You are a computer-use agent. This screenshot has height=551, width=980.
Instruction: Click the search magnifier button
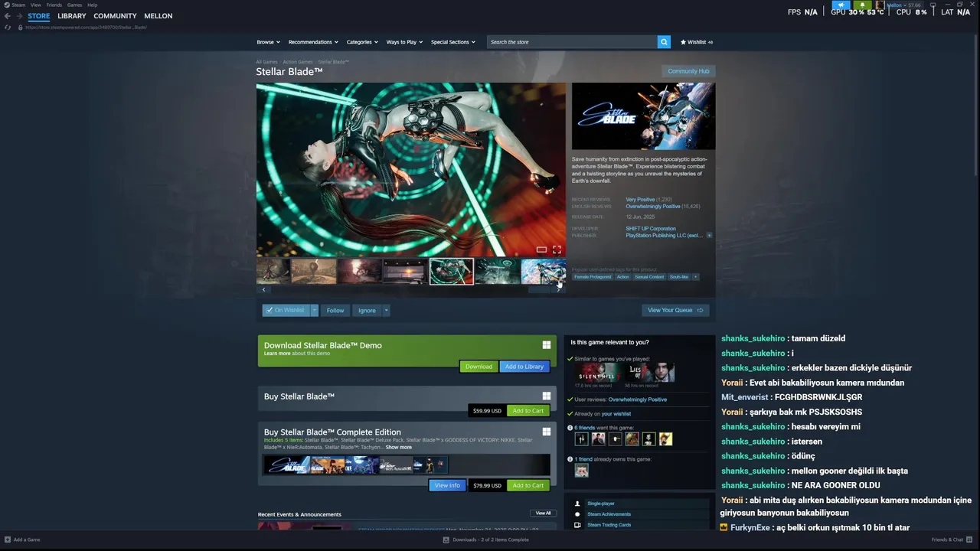[664, 42]
